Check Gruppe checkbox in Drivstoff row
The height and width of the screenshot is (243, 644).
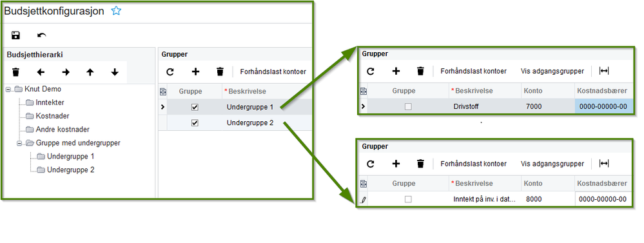click(x=408, y=107)
